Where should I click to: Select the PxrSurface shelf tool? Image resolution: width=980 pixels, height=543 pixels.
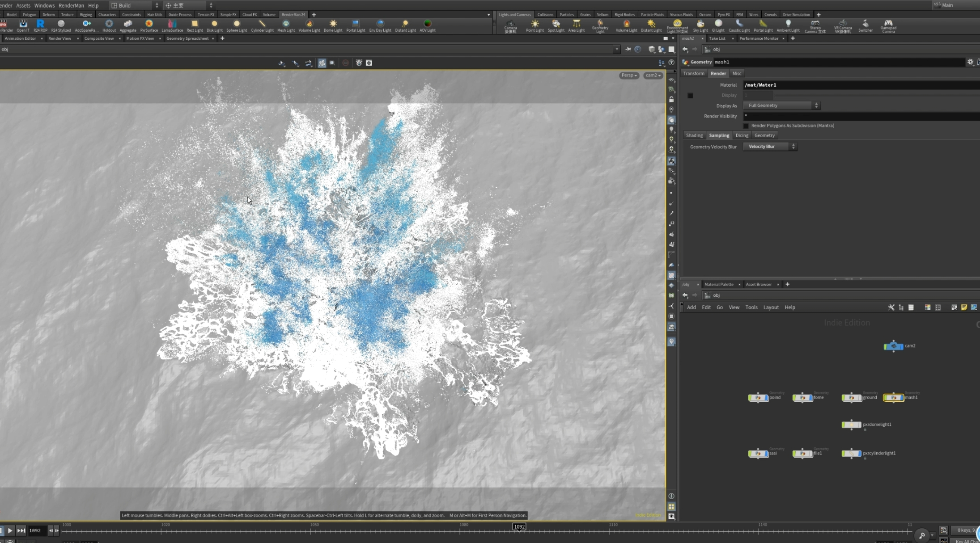pos(149,25)
